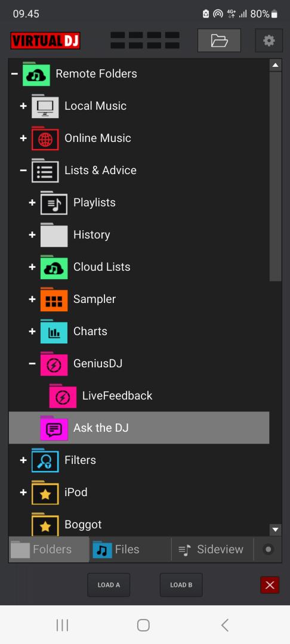Image resolution: width=290 pixels, height=644 pixels.
Task: Click the GeniusDJ lightning folder icon
Action: (x=54, y=364)
